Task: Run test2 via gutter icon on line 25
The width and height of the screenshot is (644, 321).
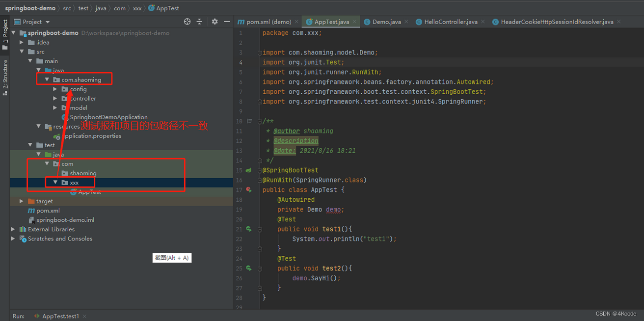Action: coord(248,268)
